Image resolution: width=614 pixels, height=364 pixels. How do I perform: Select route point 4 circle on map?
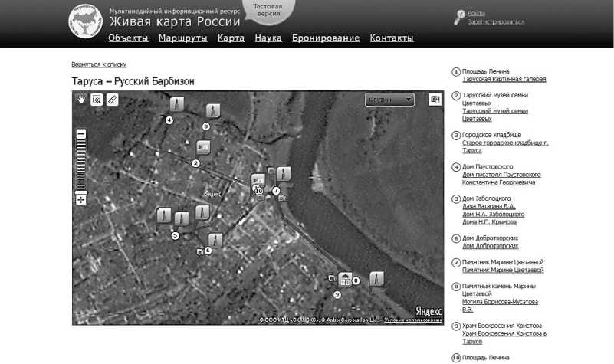[169, 120]
